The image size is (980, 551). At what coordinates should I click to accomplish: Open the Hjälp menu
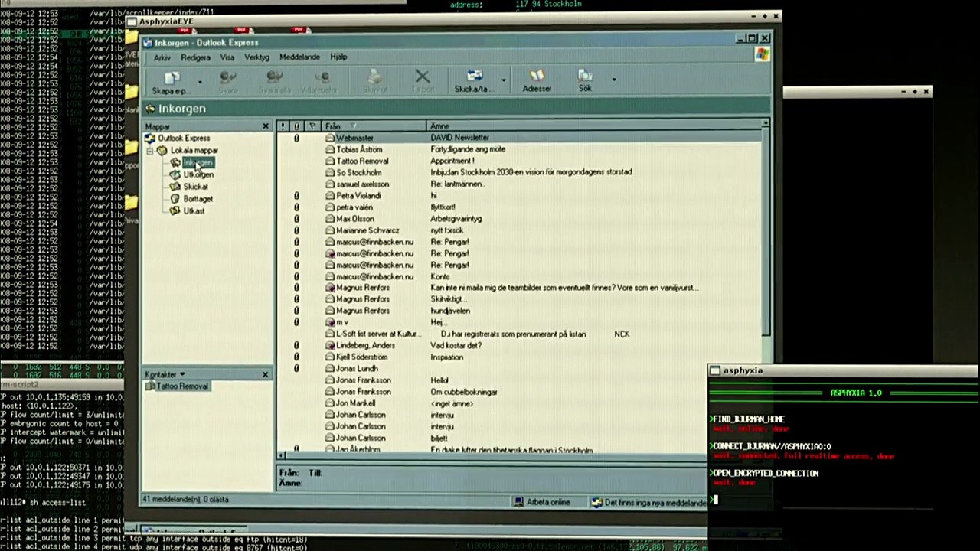click(x=338, y=57)
